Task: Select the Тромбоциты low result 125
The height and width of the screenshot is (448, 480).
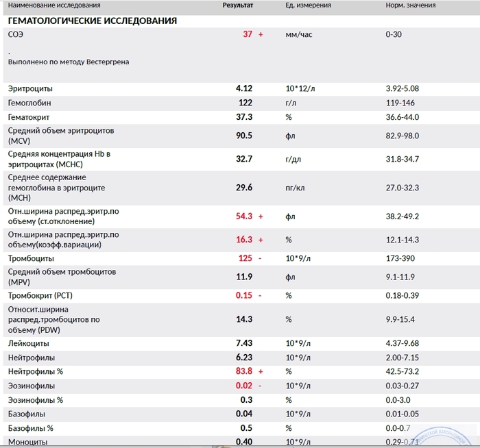Action: (x=245, y=259)
